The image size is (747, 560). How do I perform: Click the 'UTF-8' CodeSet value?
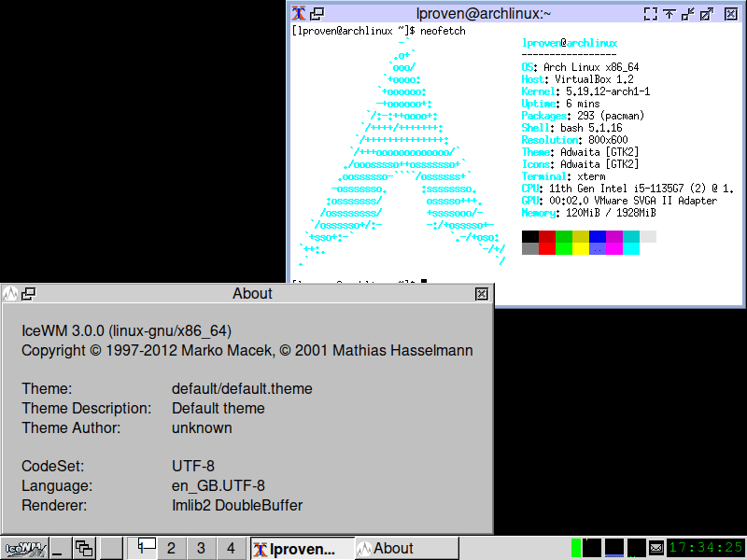click(193, 466)
